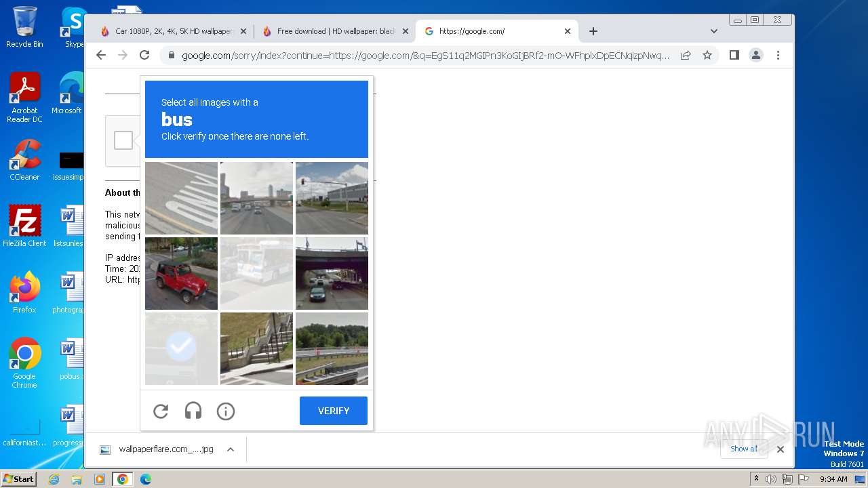Tick the I'm not a robot checkbox
Screen dimensions: 868x488
point(123,140)
